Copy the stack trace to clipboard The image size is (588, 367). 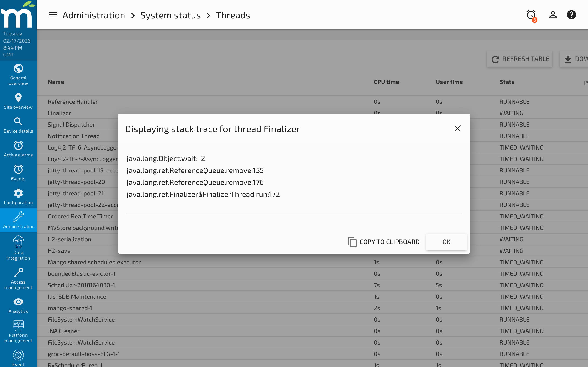click(x=383, y=242)
